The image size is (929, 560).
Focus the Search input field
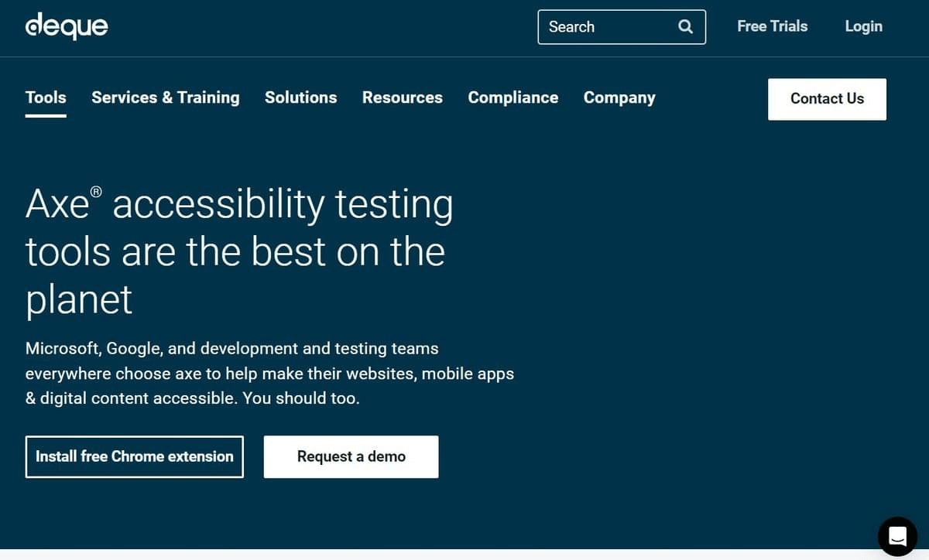[x=604, y=27]
